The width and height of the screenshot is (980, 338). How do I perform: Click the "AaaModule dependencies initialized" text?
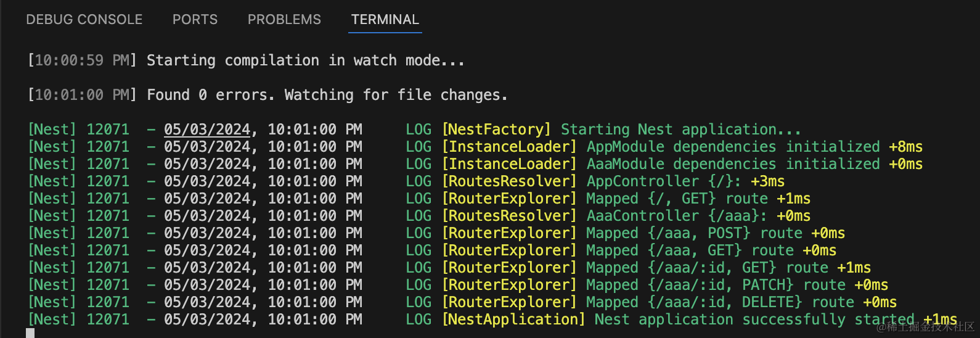click(733, 164)
